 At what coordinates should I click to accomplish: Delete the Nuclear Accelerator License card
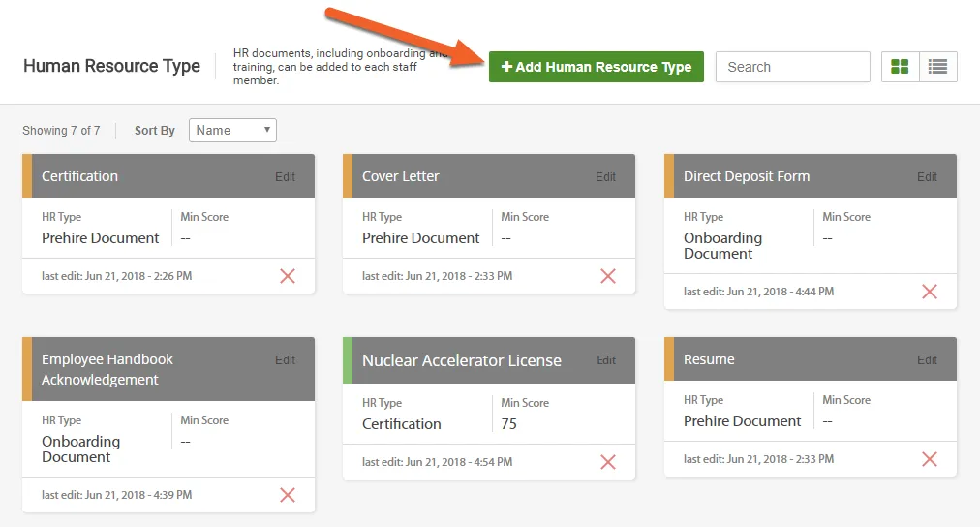pos(608,462)
